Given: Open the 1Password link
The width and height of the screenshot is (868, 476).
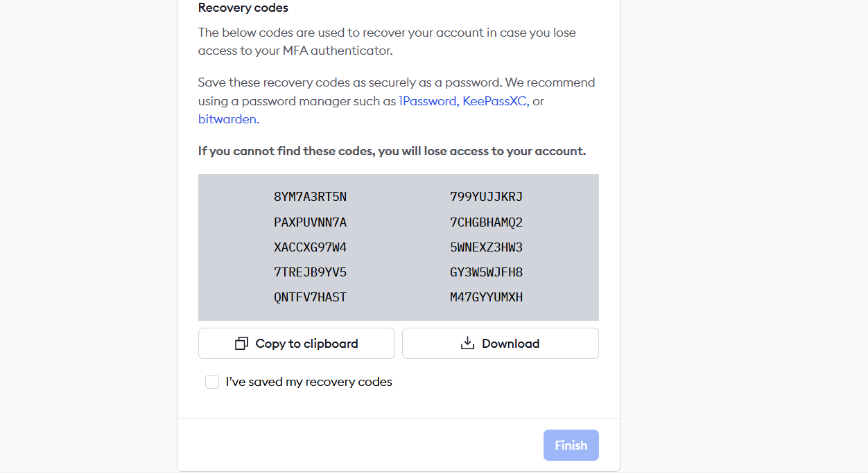Looking at the screenshot, I should click(x=428, y=101).
